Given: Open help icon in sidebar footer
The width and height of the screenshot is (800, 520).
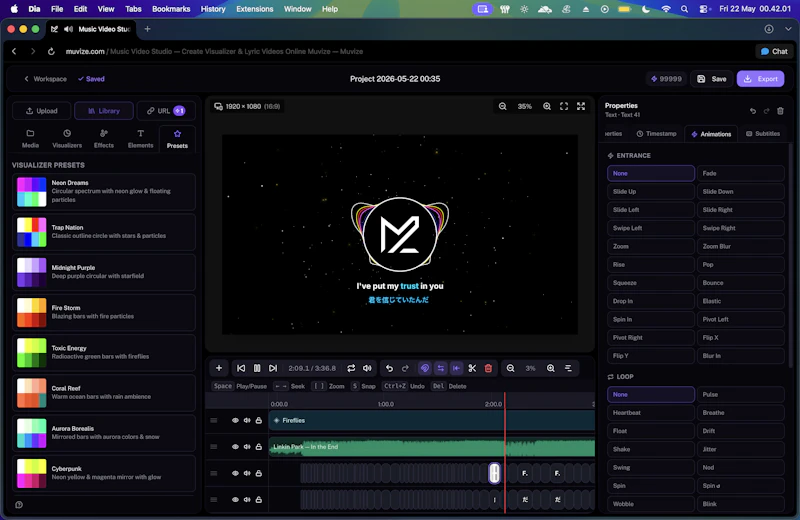Looking at the screenshot, I should [19, 505].
